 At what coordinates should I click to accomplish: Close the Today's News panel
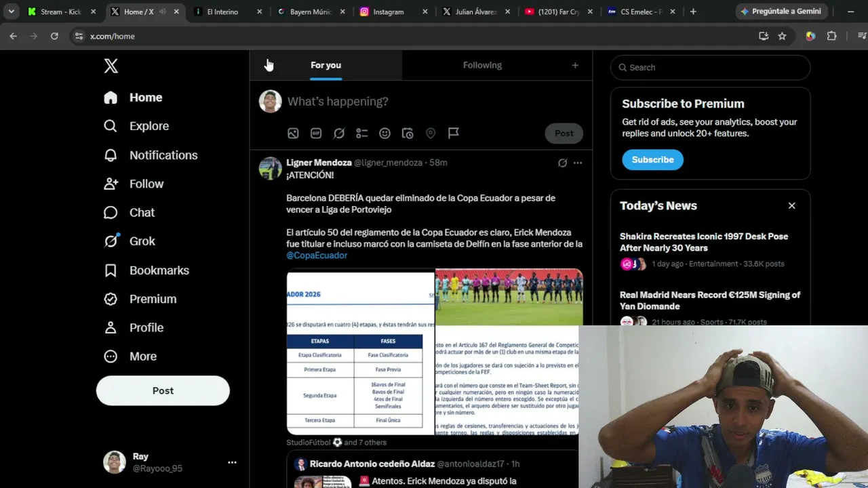pyautogui.click(x=791, y=206)
